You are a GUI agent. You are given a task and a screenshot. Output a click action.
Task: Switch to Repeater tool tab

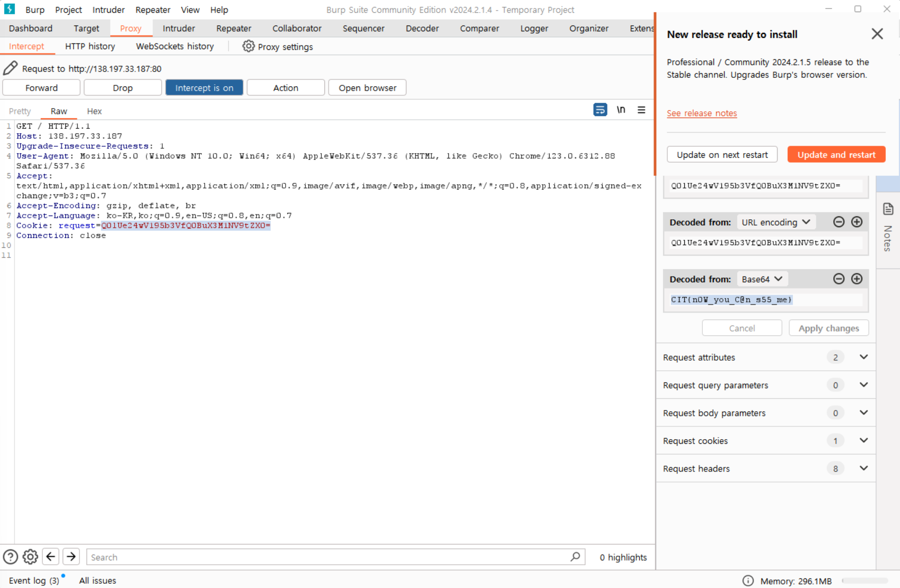pos(234,28)
